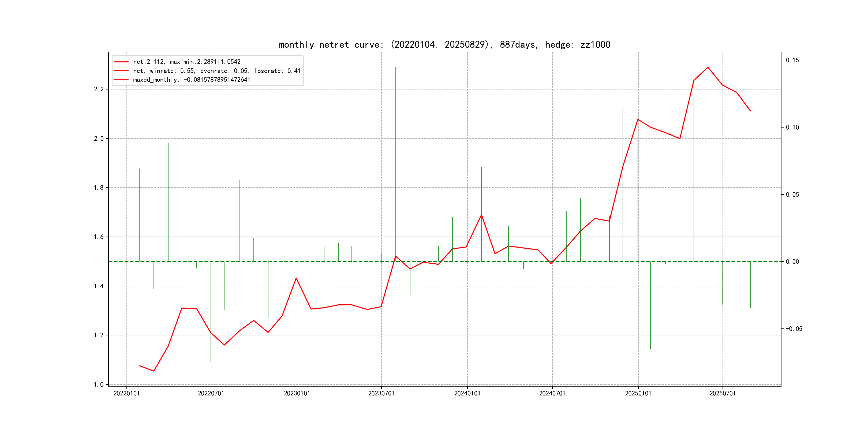The image size is (868, 434).
Task: Click the legend entry 'net:2.112, max|min'
Action: [x=187, y=62]
